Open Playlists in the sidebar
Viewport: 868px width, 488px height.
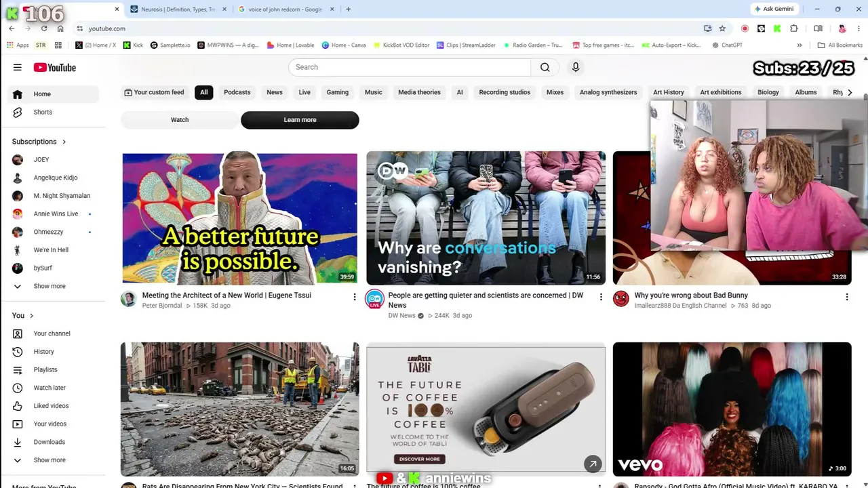click(x=54, y=369)
